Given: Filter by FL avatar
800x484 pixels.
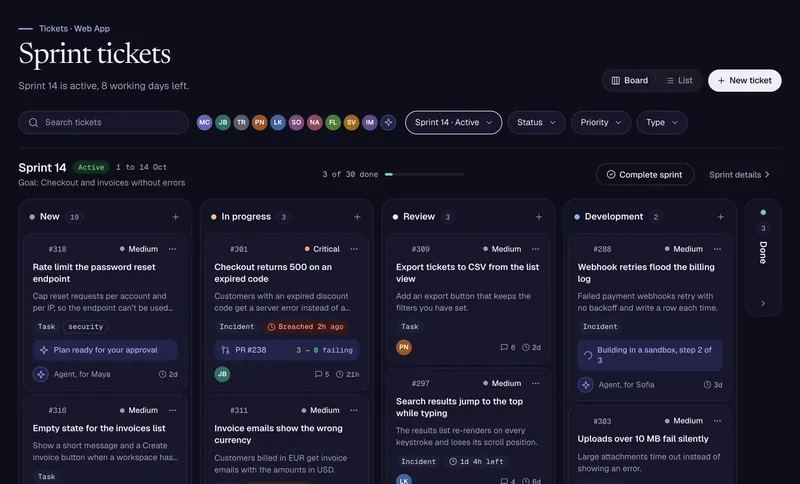Looking at the screenshot, I should coord(333,122).
